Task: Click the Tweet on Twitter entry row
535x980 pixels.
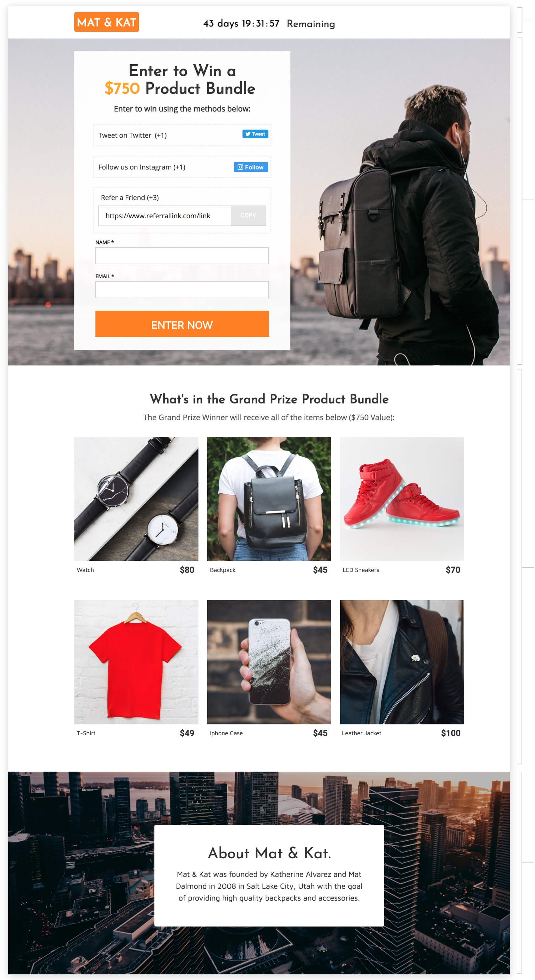Action: [182, 135]
